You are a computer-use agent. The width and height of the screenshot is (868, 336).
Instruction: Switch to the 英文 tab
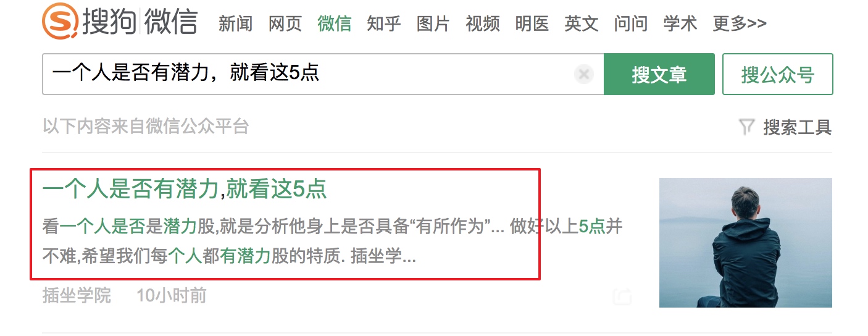click(x=581, y=24)
